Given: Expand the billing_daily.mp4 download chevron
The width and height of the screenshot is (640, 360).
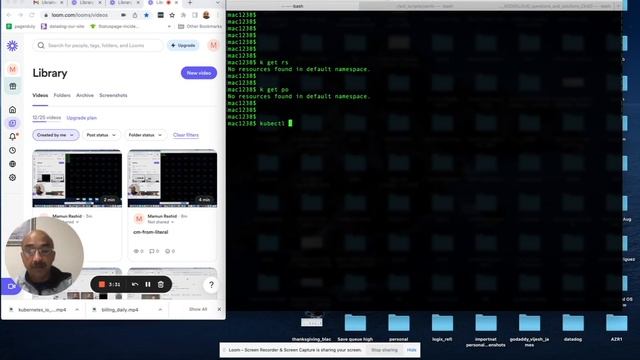Looking at the screenshot, I should 160,310.
